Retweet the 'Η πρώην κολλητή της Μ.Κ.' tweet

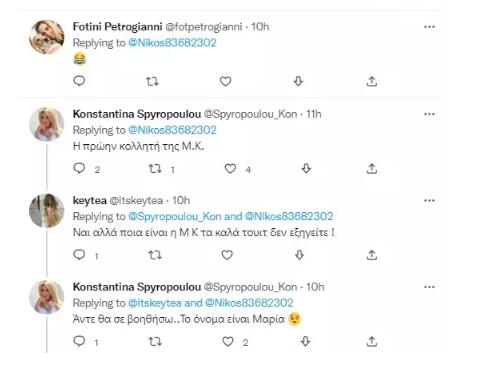[x=155, y=169]
